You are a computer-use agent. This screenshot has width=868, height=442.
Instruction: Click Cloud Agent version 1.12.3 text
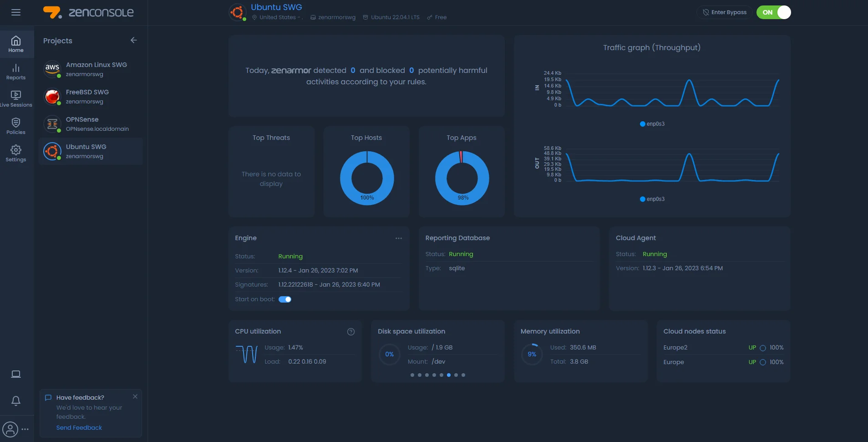point(683,268)
